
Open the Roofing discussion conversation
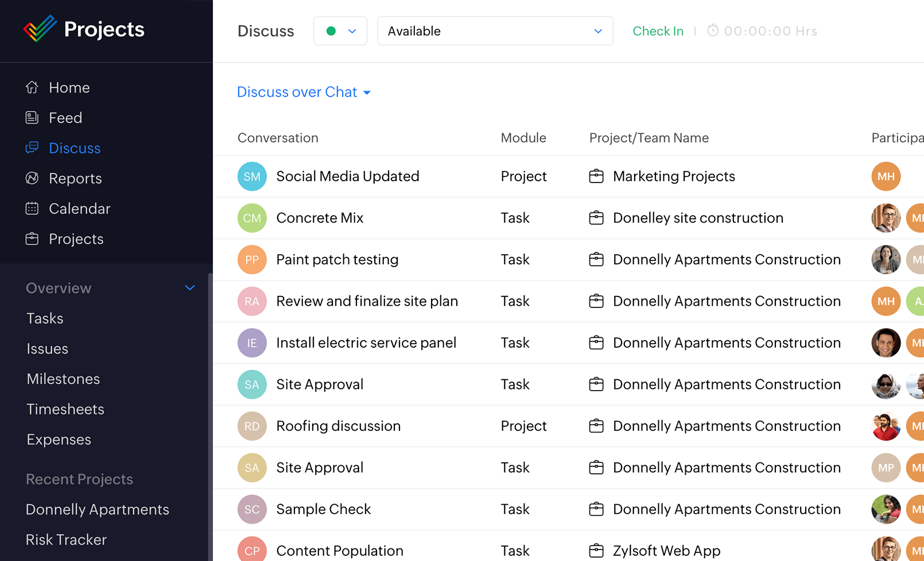pos(338,426)
